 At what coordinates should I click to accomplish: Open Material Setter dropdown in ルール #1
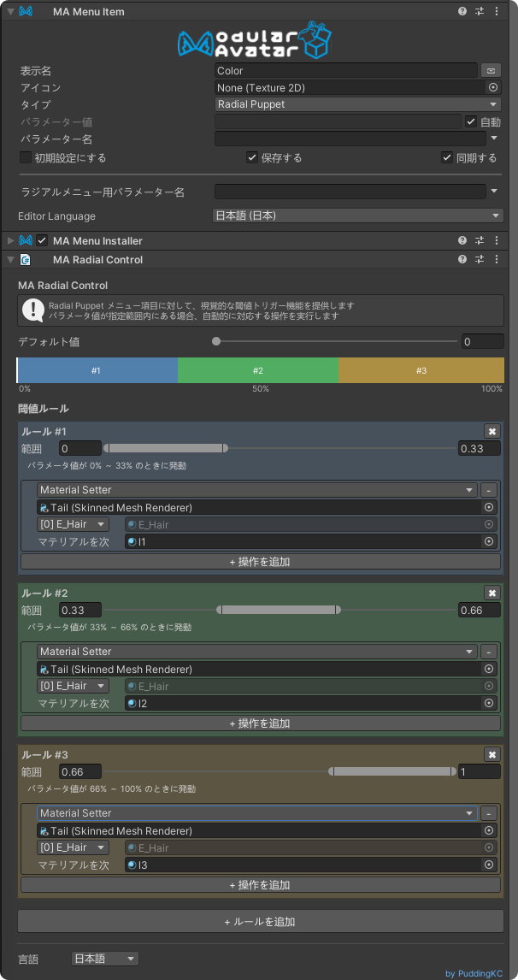coord(257,491)
